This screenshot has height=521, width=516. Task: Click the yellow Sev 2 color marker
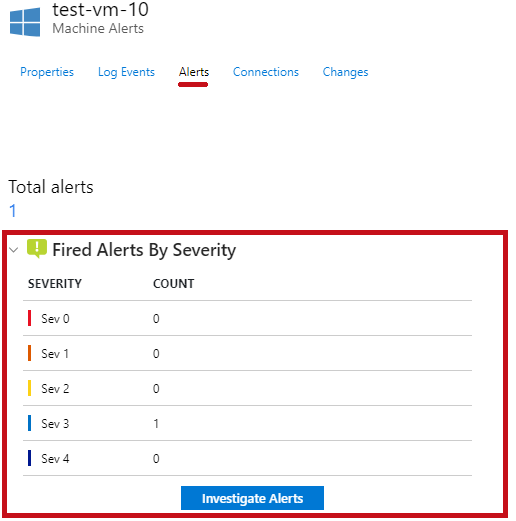(x=30, y=388)
